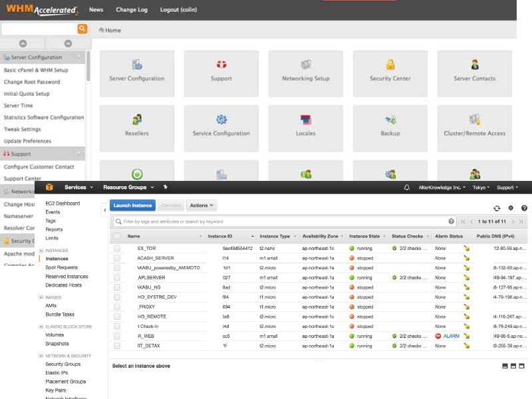Image resolution: width=532 pixels, height=399 pixels.
Task: Toggle select-all checkbox in table header
Action: [x=117, y=236]
